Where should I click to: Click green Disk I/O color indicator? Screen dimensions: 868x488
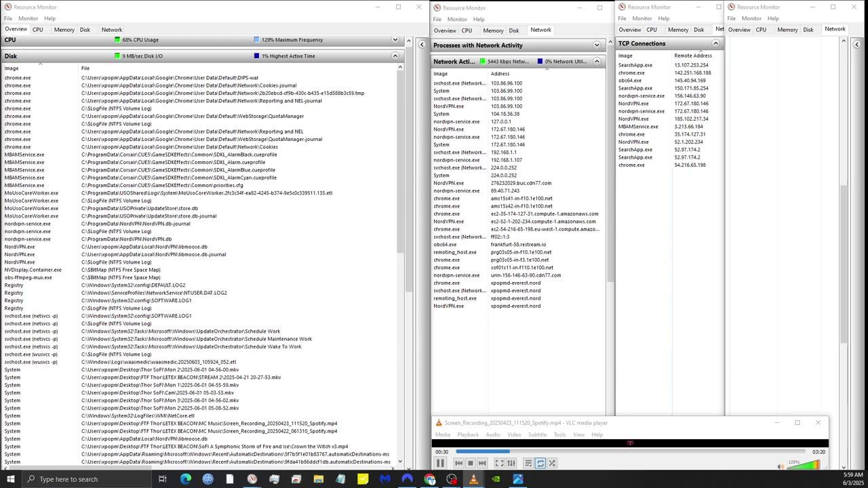pyautogui.click(x=117, y=56)
